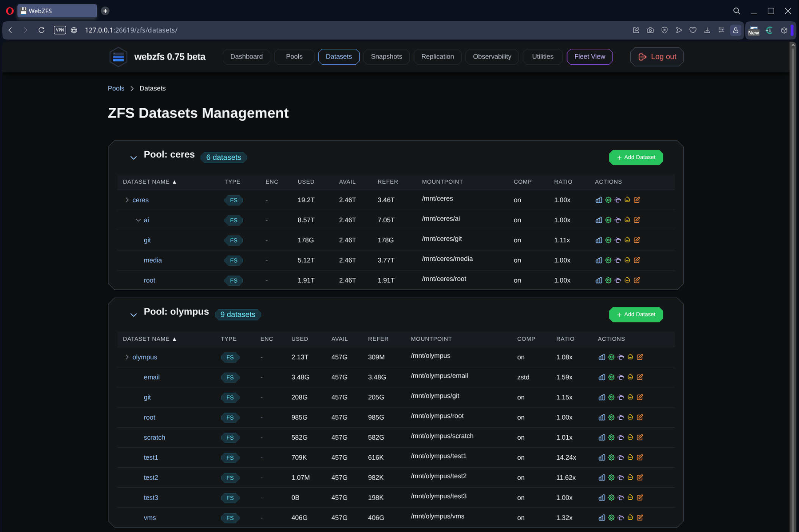The image size is (799, 532).
Task: Open the media dataset link in ceres
Action: coord(153,260)
